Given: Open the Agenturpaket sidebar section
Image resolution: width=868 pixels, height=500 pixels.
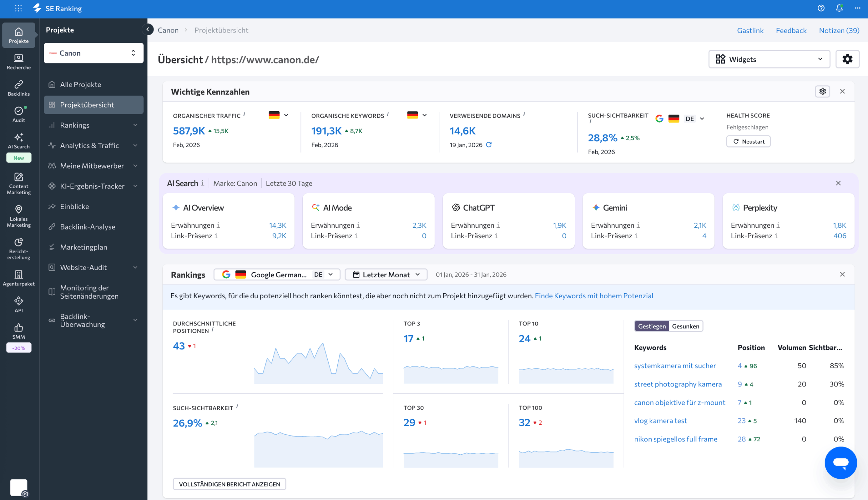Looking at the screenshot, I should pyautogui.click(x=19, y=277).
